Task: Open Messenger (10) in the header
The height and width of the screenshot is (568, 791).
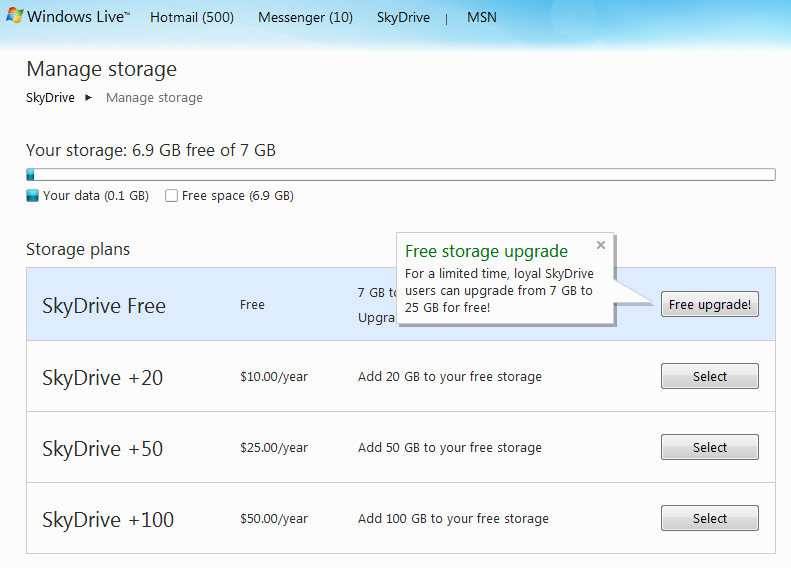Action: pos(305,17)
